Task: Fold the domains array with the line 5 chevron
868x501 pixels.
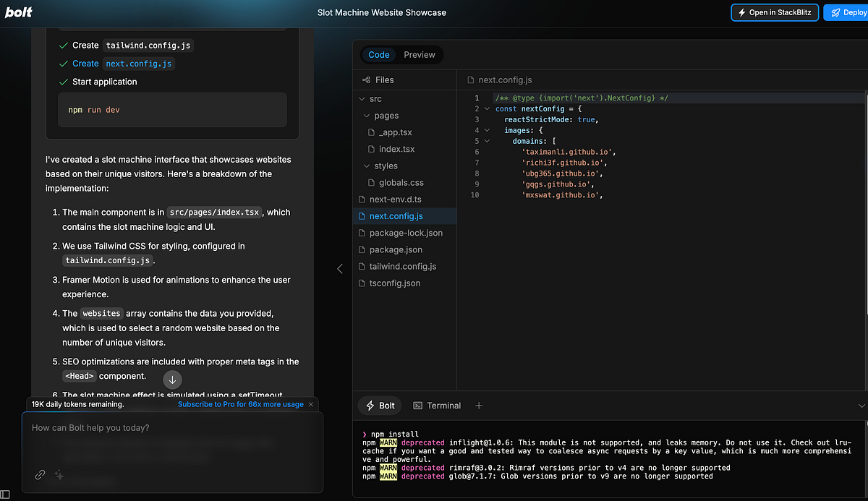Action: point(486,140)
